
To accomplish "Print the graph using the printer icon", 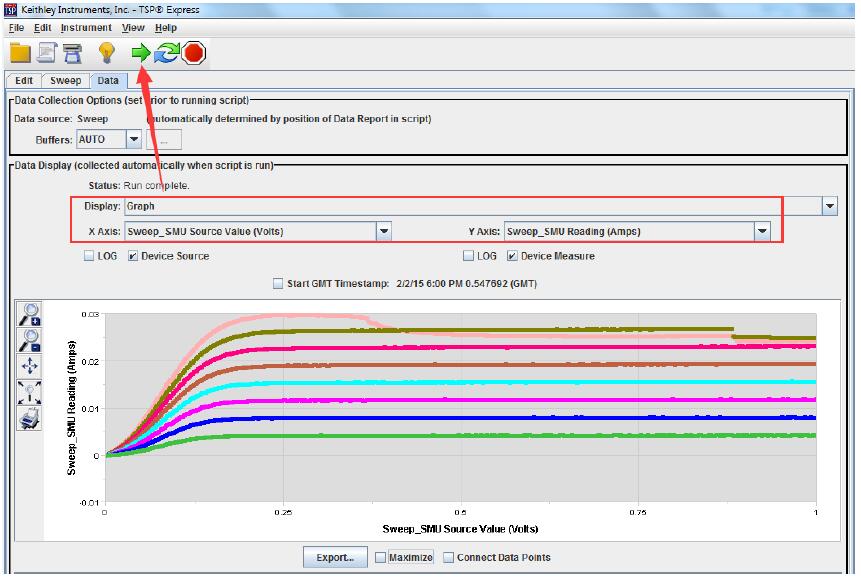I will [29, 418].
